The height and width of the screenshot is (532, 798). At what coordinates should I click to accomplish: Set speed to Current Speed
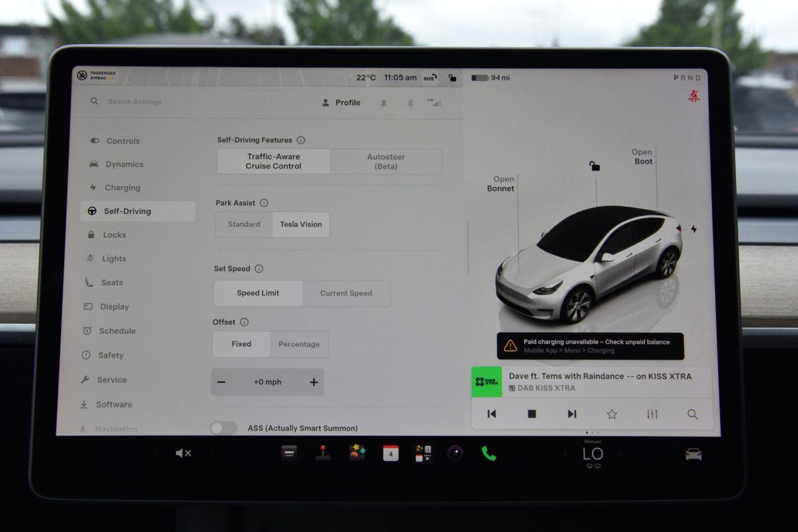[346, 293]
